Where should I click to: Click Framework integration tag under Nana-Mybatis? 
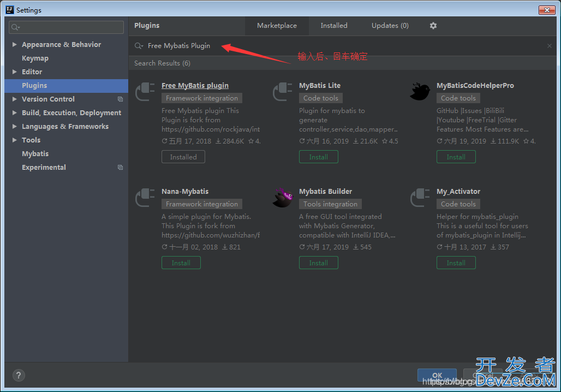pyautogui.click(x=202, y=204)
